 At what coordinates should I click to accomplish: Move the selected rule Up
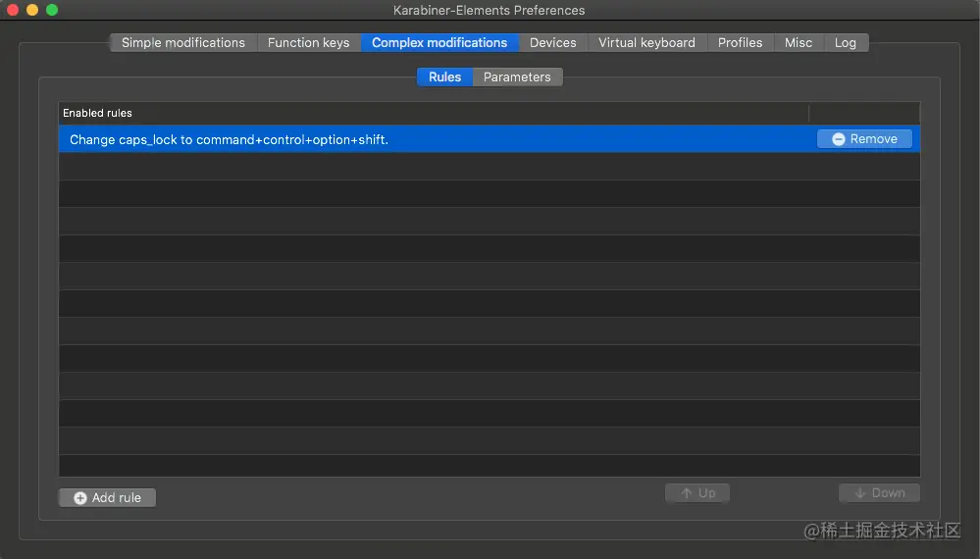pyautogui.click(x=697, y=492)
